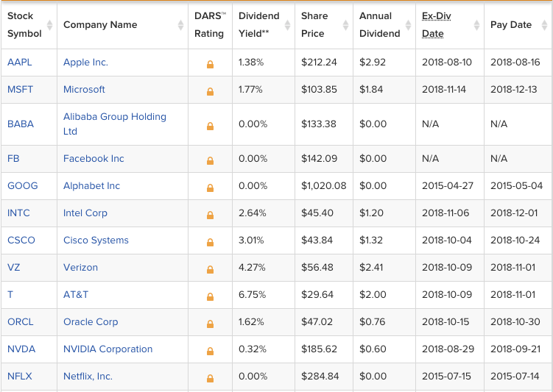Sort table by Dividend Yield arrows
This screenshot has height=392, width=553.
(x=287, y=25)
